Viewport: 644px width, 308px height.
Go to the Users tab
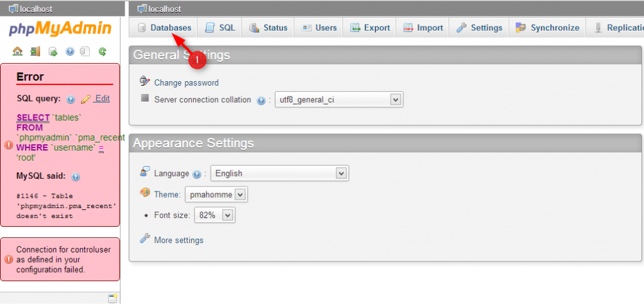pos(318,28)
